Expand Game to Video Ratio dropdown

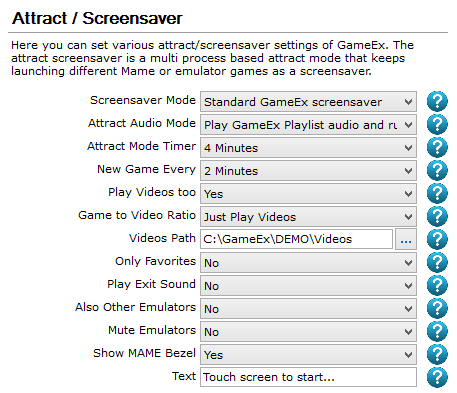(x=308, y=217)
